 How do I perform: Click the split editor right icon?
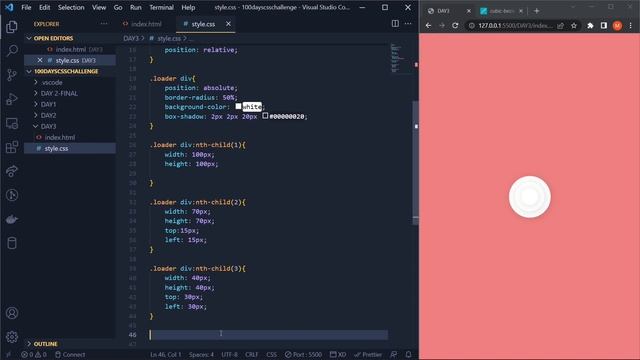tap(395, 24)
